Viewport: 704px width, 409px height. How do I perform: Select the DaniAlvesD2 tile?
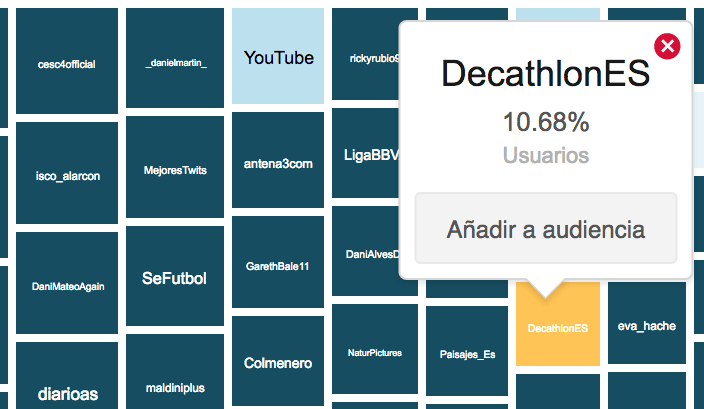tap(365, 251)
